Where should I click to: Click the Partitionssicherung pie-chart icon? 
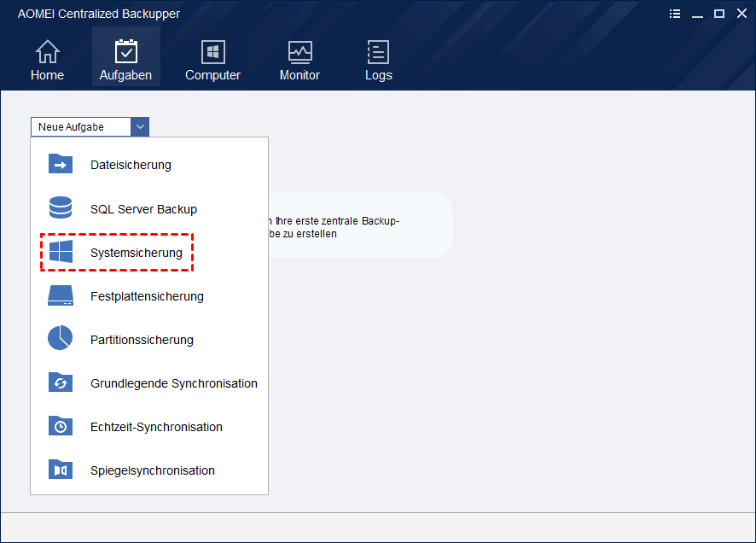[x=61, y=338]
